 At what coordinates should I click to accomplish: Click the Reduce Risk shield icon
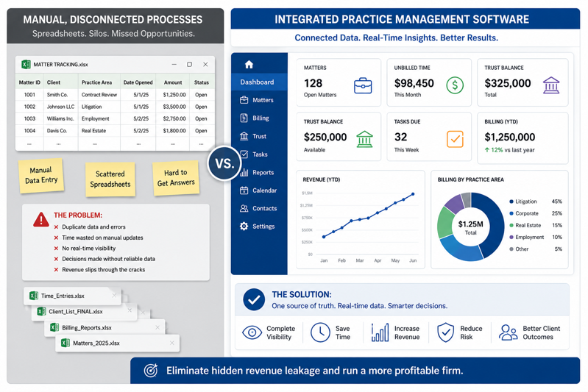pyautogui.click(x=445, y=332)
